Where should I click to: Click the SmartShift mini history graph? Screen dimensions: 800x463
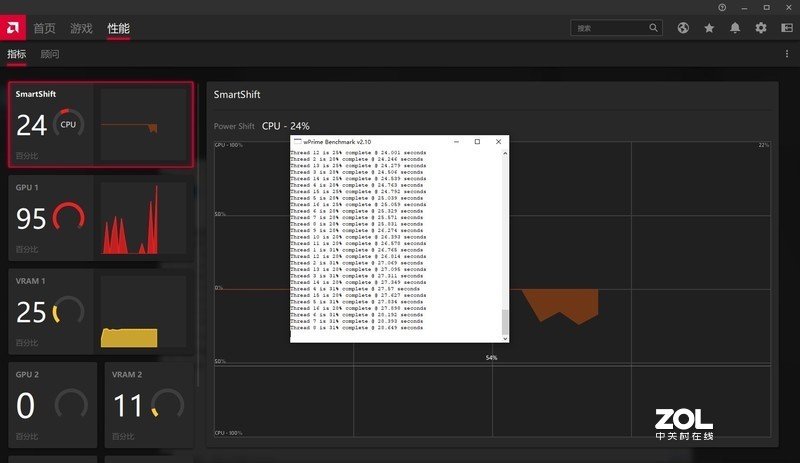pos(144,125)
